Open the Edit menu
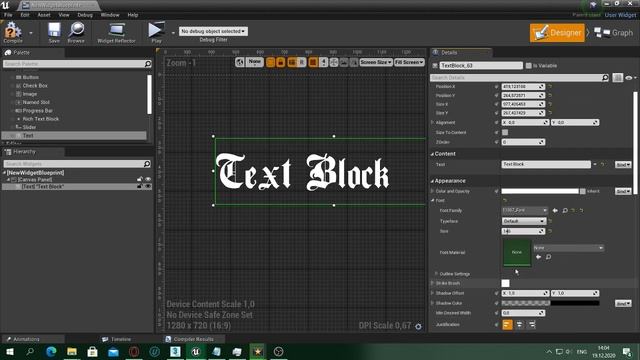 (x=25, y=15)
